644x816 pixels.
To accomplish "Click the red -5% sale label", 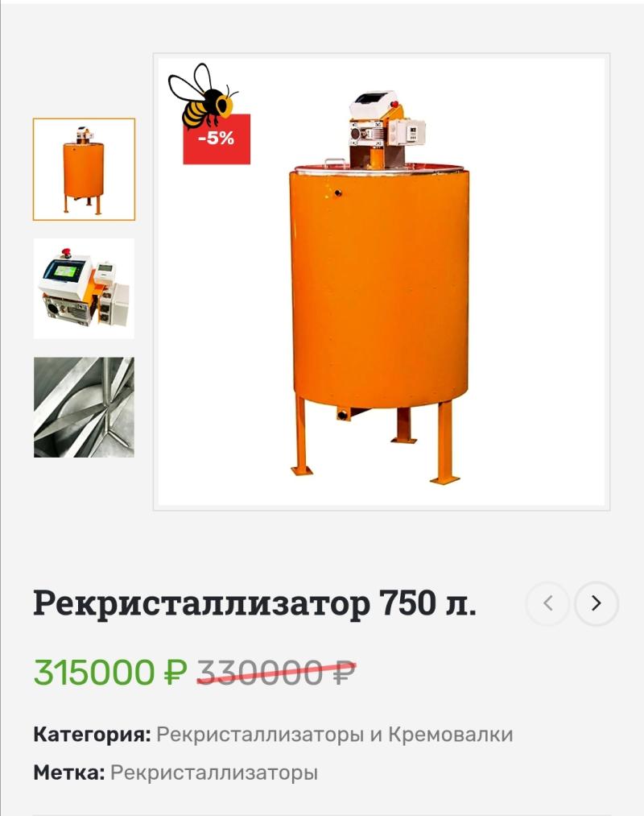I will coord(217,139).
